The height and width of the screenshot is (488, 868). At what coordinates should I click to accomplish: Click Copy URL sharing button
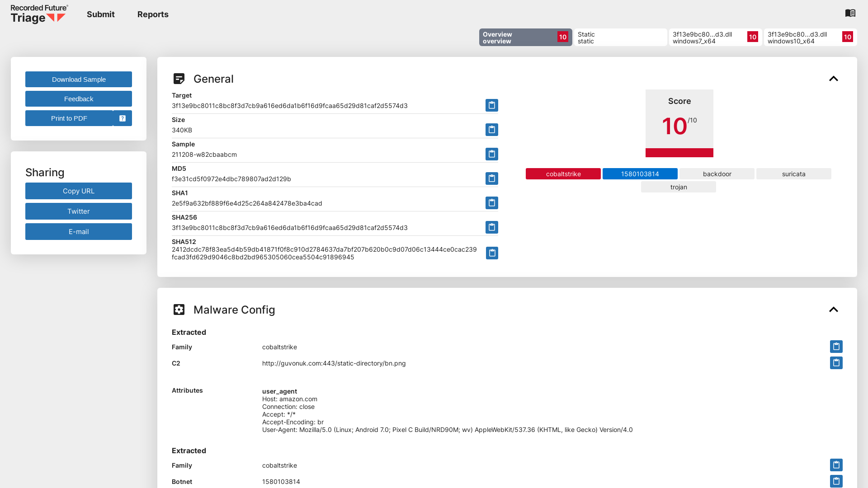(x=79, y=191)
